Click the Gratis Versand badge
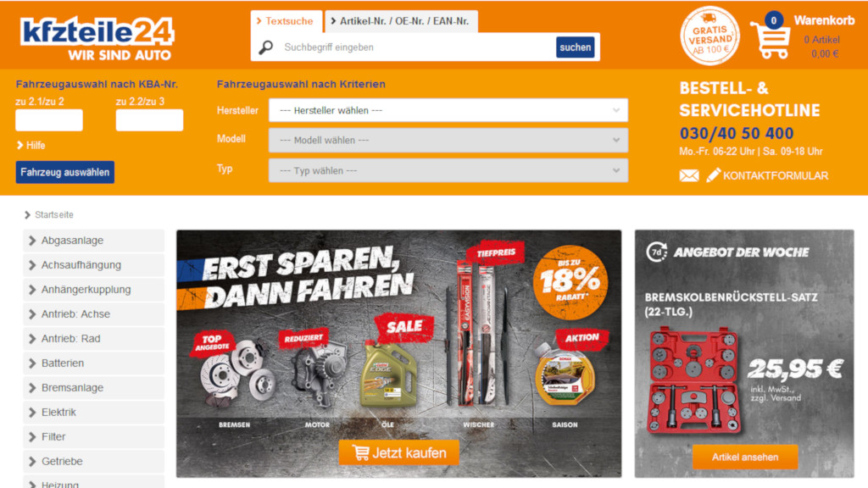The width and height of the screenshot is (868, 488). [x=709, y=36]
